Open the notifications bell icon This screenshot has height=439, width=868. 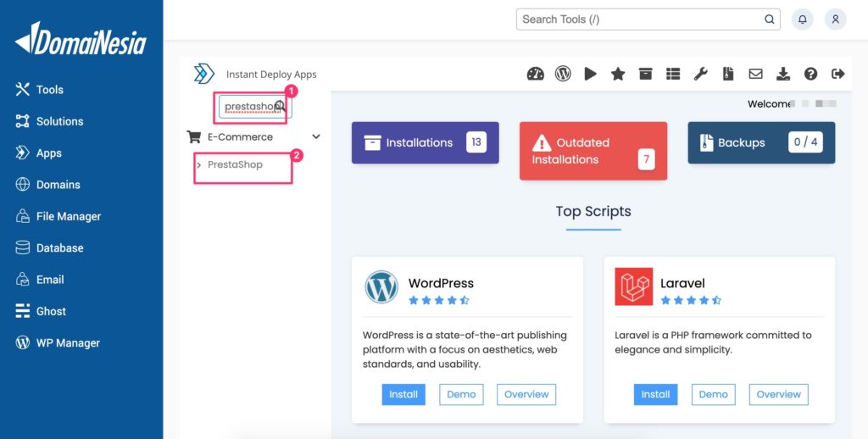(802, 19)
